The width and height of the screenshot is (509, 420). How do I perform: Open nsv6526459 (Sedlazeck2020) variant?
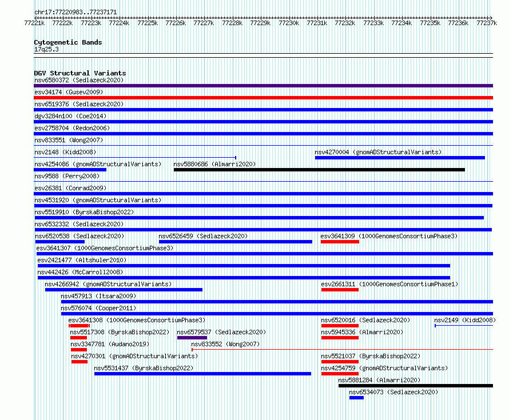click(203, 236)
